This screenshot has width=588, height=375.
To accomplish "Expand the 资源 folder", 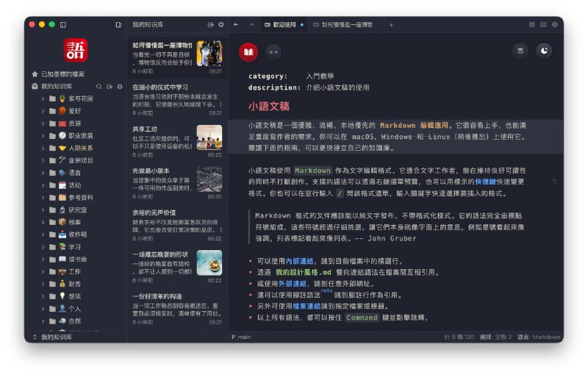I will tap(43, 124).
